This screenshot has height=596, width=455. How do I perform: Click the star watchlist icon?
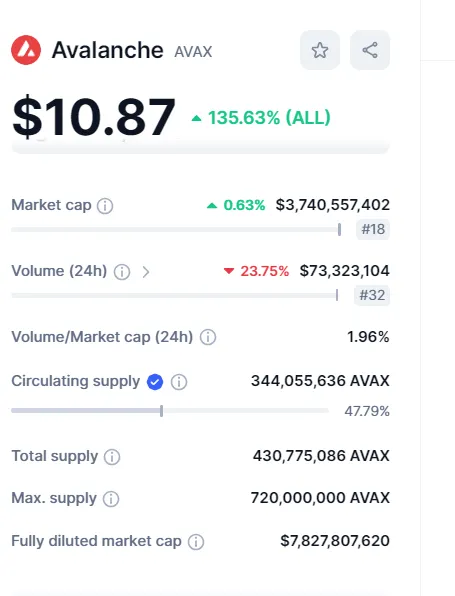[320, 50]
